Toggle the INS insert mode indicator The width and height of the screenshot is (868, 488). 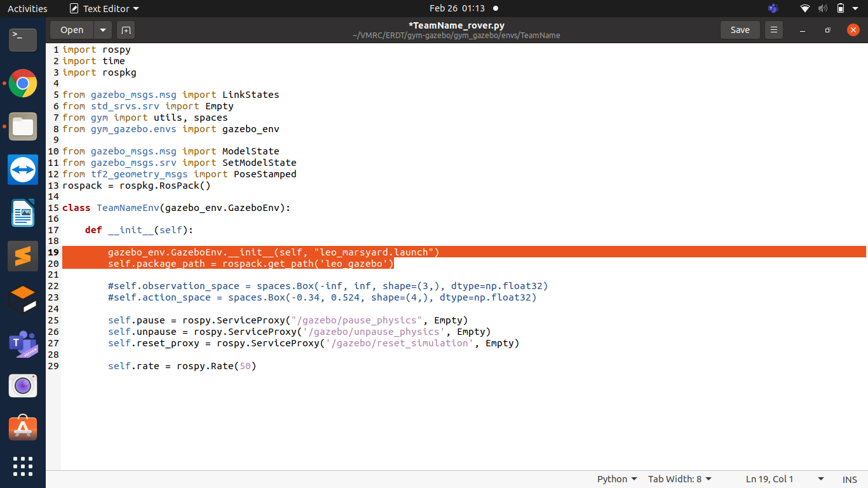(x=850, y=479)
